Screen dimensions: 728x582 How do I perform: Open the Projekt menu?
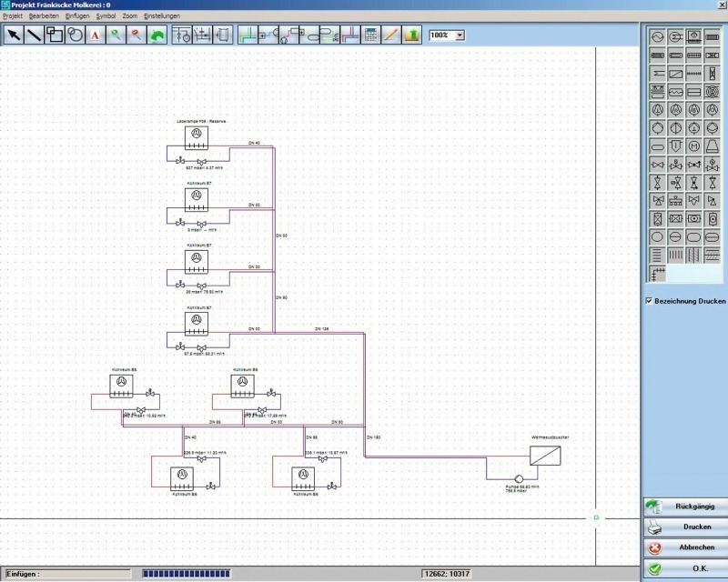[13, 15]
